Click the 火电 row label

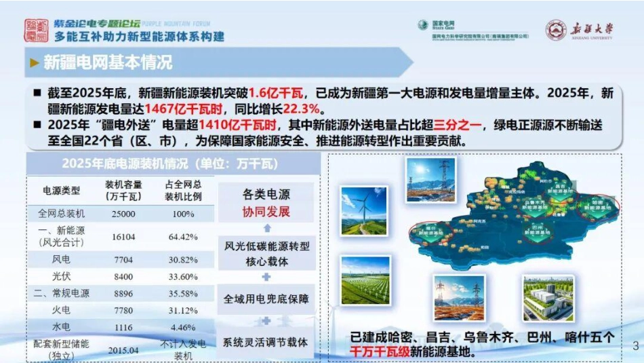(61, 310)
